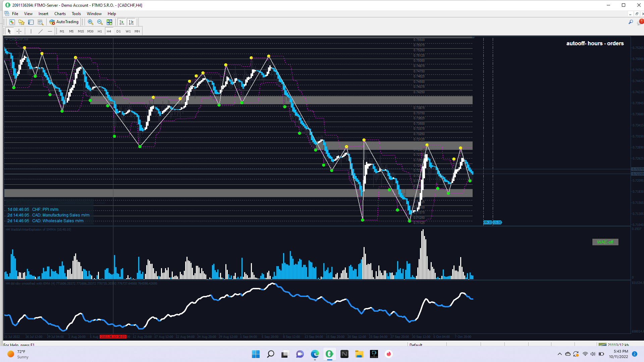Zoom out of the chart
The image size is (644, 362).
[100, 22]
